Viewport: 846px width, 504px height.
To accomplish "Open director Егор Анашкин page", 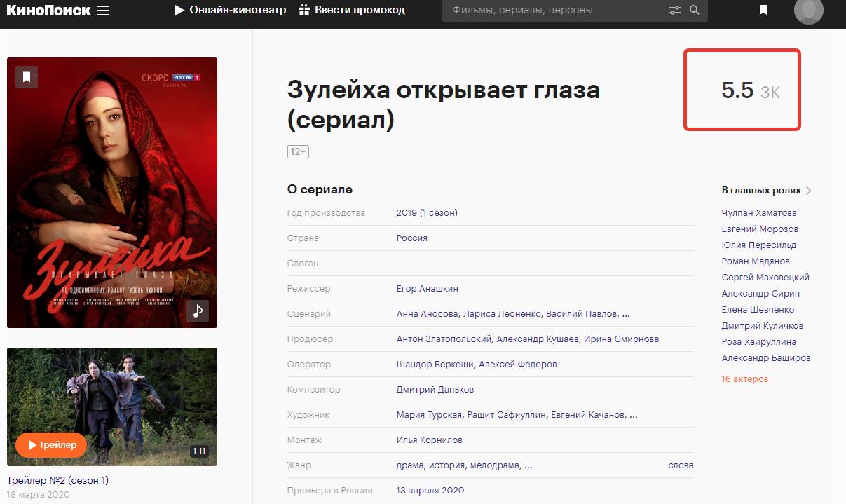I will pyautogui.click(x=428, y=288).
